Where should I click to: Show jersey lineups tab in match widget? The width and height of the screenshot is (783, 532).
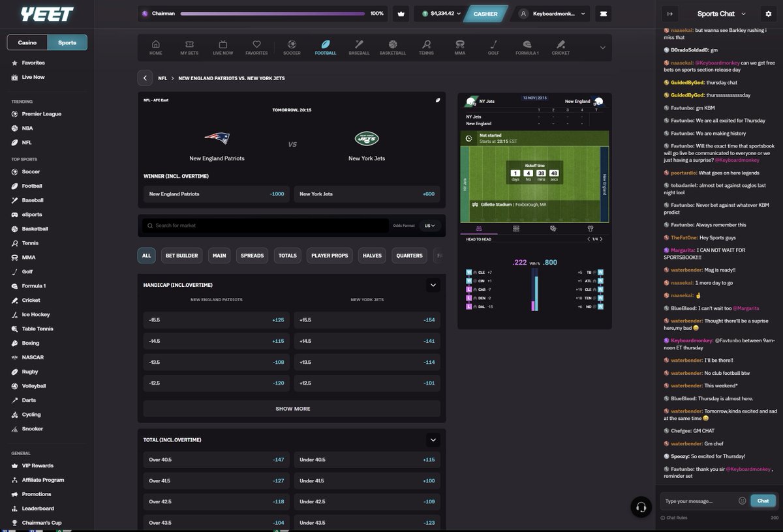591,228
